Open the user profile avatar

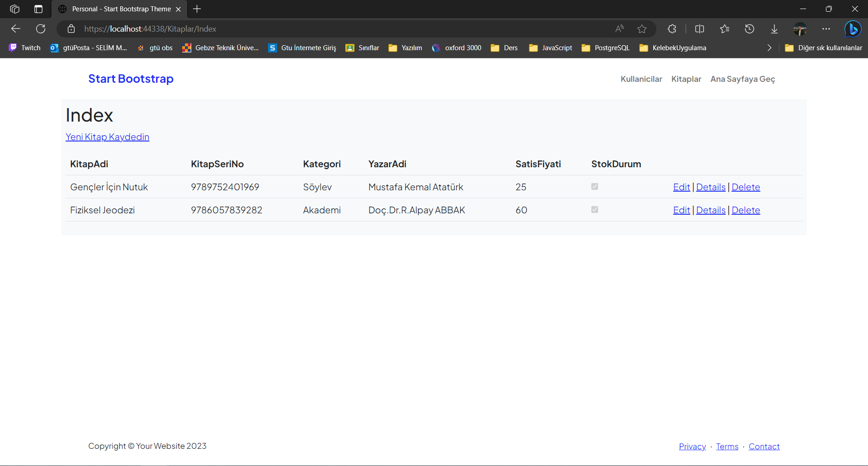click(800, 29)
